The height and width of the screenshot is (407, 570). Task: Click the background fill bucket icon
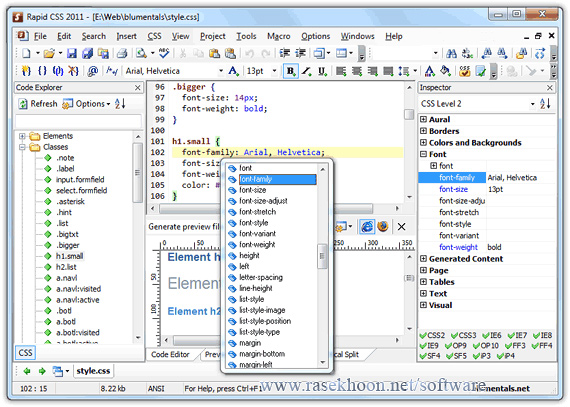click(445, 70)
